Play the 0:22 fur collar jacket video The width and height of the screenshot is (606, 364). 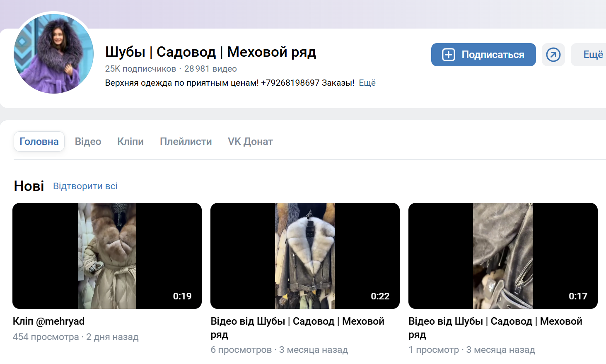point(305,256)
